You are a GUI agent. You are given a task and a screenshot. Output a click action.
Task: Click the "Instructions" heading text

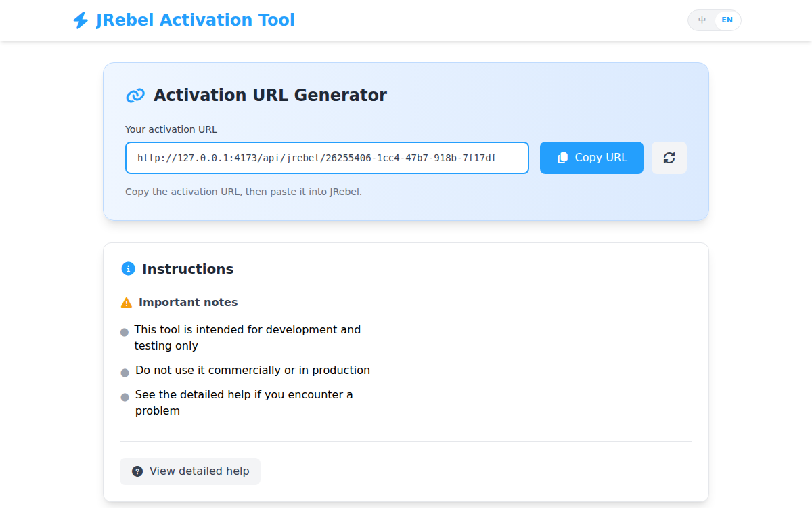(x=187, y=269)
